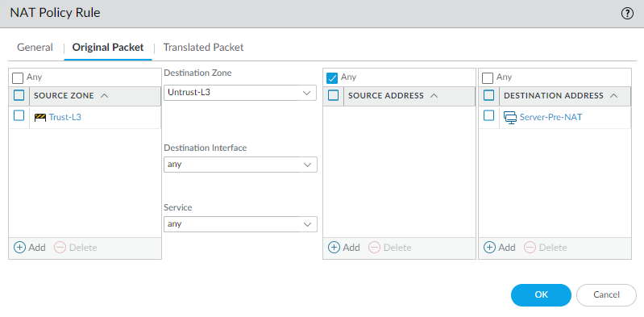644x317 pixels.
Task: Click minus icon under Source Address list
Action: tap(374, 248)
